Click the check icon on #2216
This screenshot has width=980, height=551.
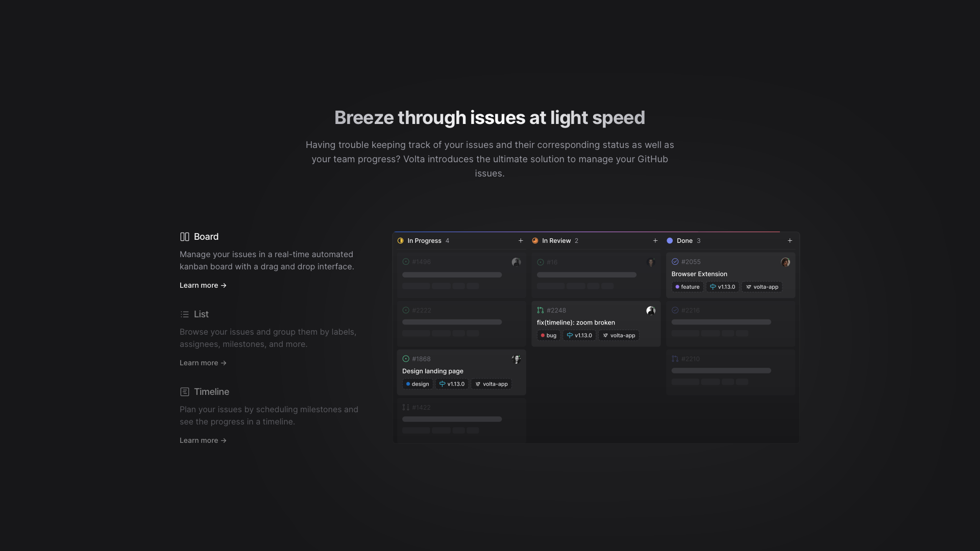click(x=675, y=310)
